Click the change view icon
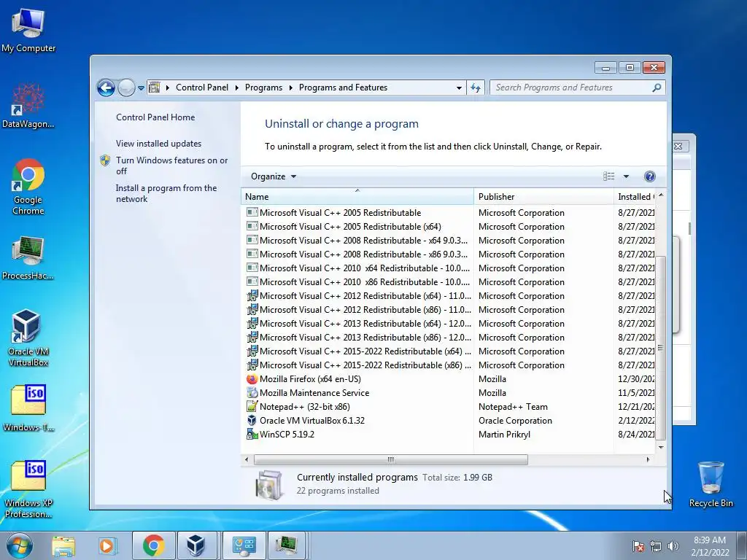This screenshot has width=747, height=560. coord(609,176)
